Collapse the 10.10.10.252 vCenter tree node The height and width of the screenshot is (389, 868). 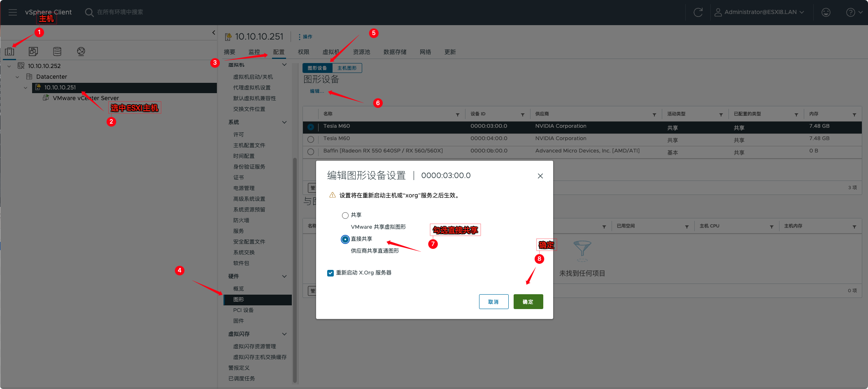(9, 66)
